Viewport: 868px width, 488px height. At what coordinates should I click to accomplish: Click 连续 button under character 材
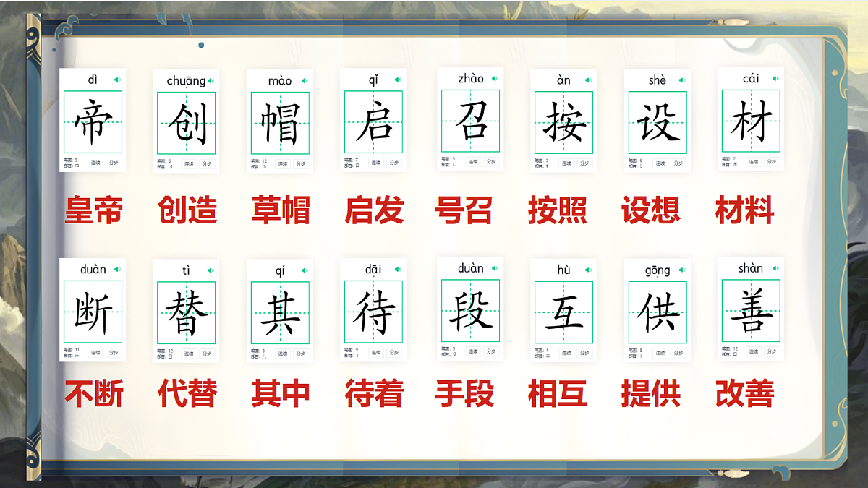[754, 162]
